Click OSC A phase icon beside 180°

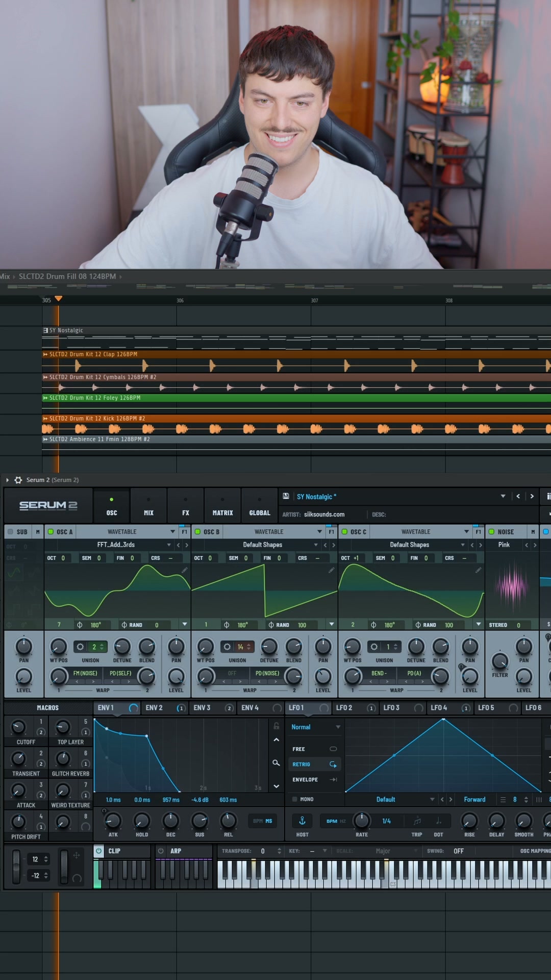click(x=80, y=625)
